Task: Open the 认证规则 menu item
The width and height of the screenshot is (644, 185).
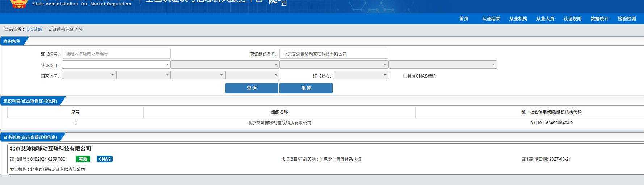Action: click(x=572, y=19)
